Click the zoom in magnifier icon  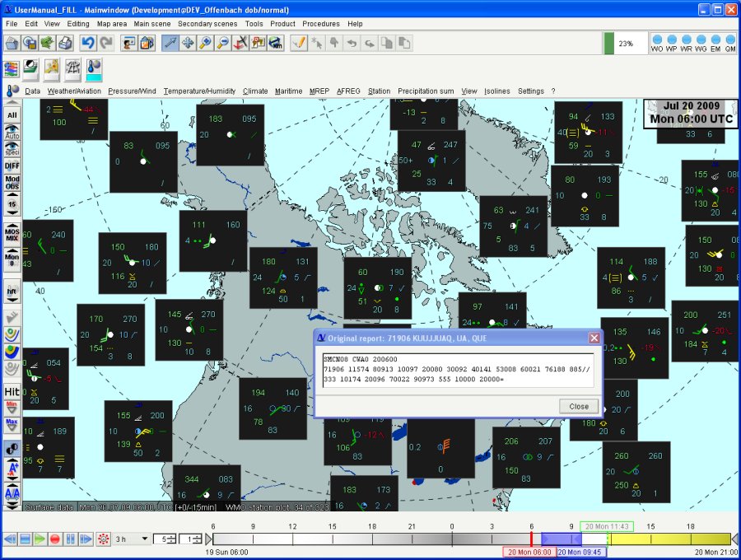[x=205, y=43]
